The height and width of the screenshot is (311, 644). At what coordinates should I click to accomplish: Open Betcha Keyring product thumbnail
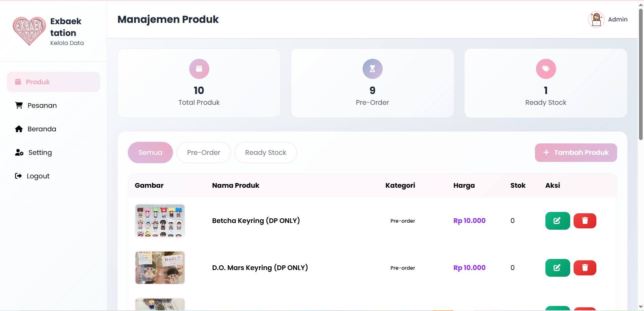pos(160,221)
